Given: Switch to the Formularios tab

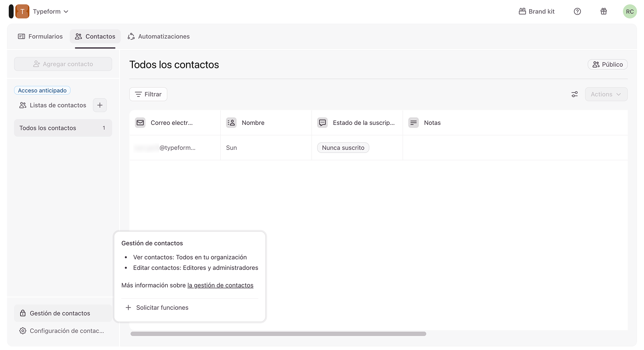Looking at the screenshot, I should coord(40,36).
